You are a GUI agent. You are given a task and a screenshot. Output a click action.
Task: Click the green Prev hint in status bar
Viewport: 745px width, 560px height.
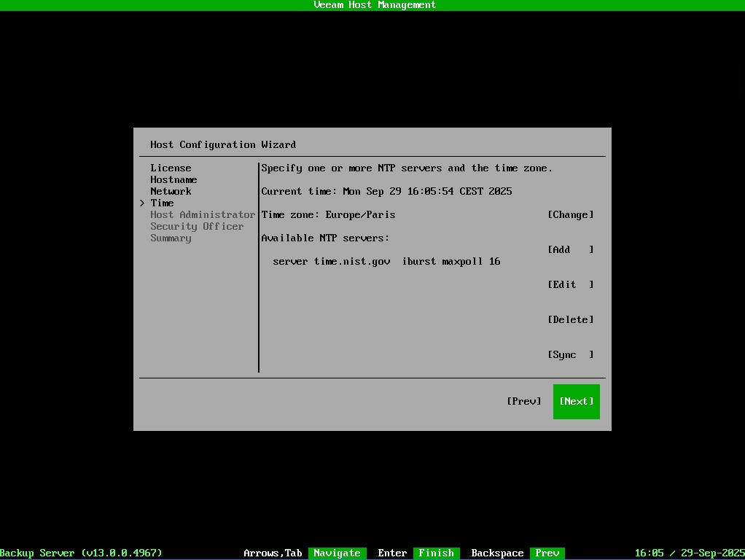pyautogui.click(x=547, y=553)
